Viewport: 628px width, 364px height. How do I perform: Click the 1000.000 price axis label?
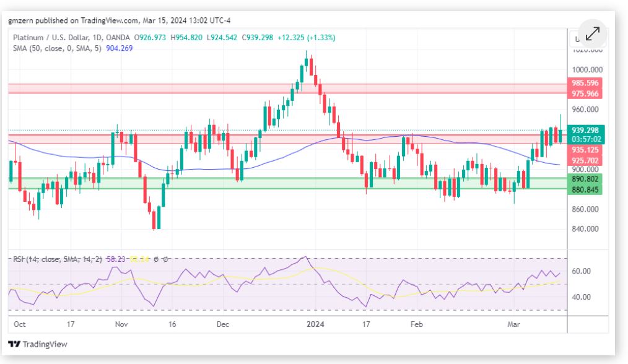(585, 69)
